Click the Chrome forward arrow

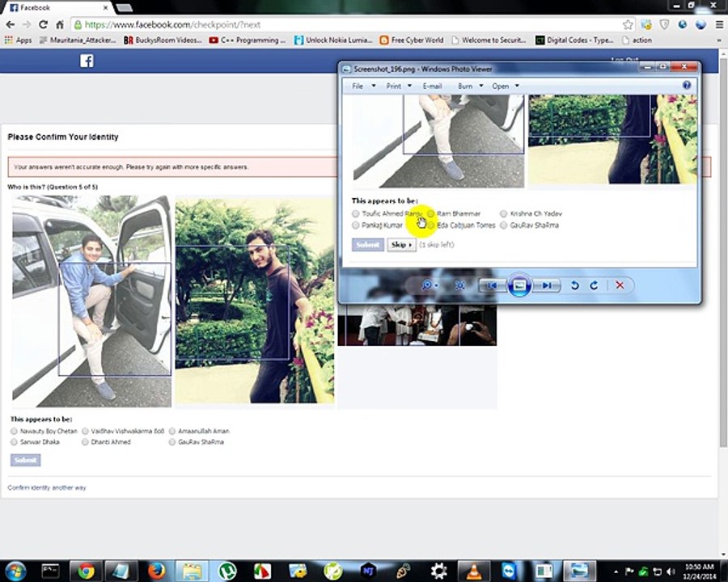(27, 24)
